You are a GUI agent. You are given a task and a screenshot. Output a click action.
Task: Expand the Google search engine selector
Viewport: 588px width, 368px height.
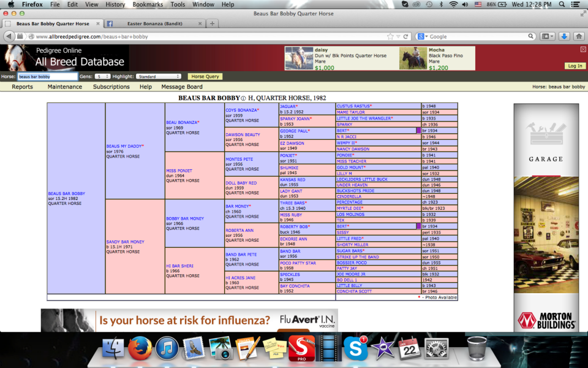(x=423, y=36)
